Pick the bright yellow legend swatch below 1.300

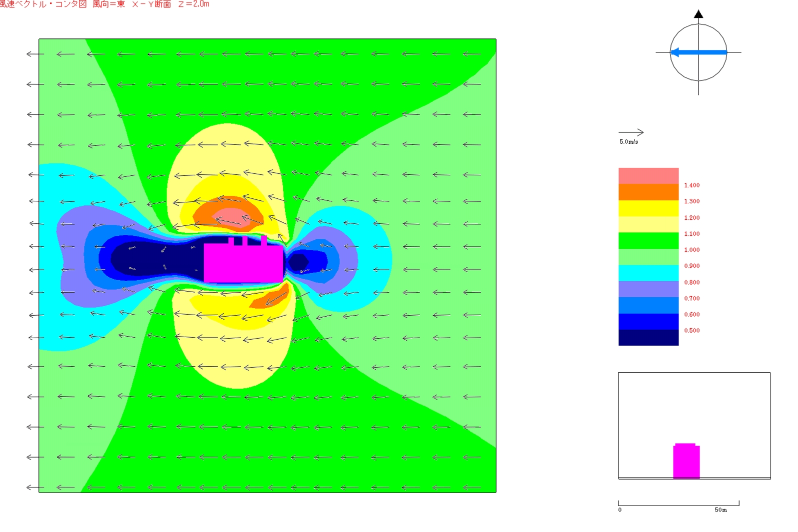648,208
